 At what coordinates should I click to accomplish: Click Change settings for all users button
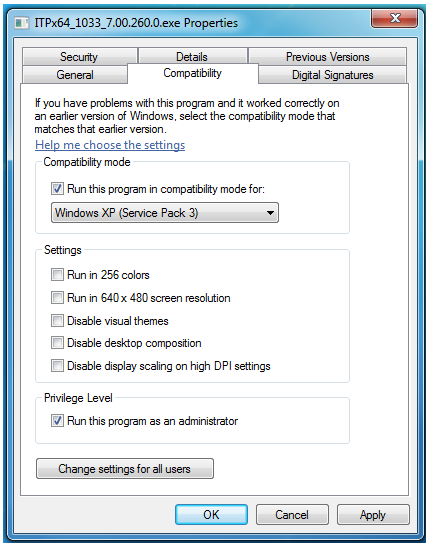click(x=125, y=469)
